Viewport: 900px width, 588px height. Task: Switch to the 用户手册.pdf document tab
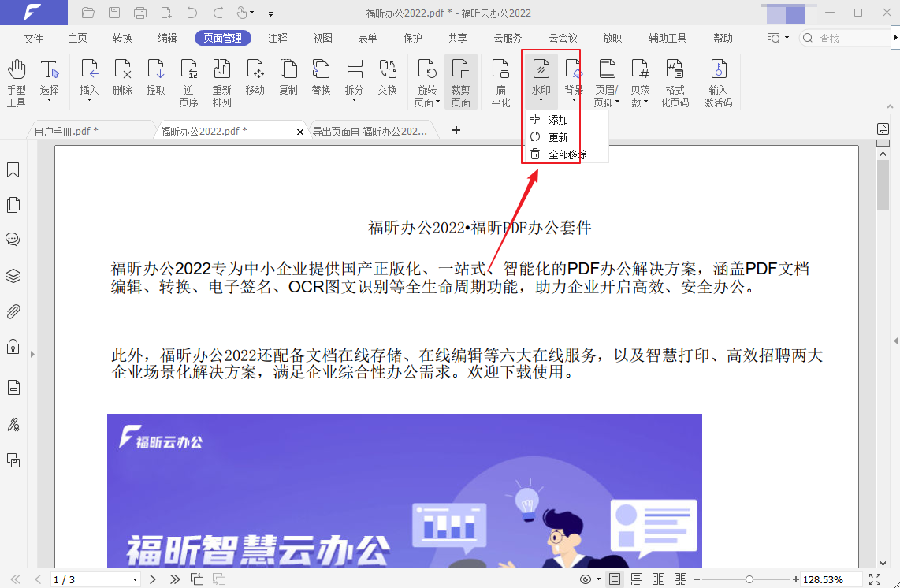click(x=67, y=132)
